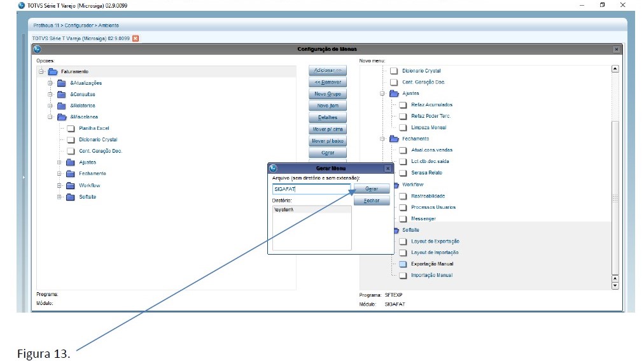The width and height of the screenshot is (644, 361).
Task: Select the &Atualizações folder icon
Action: tap(62, 83)
